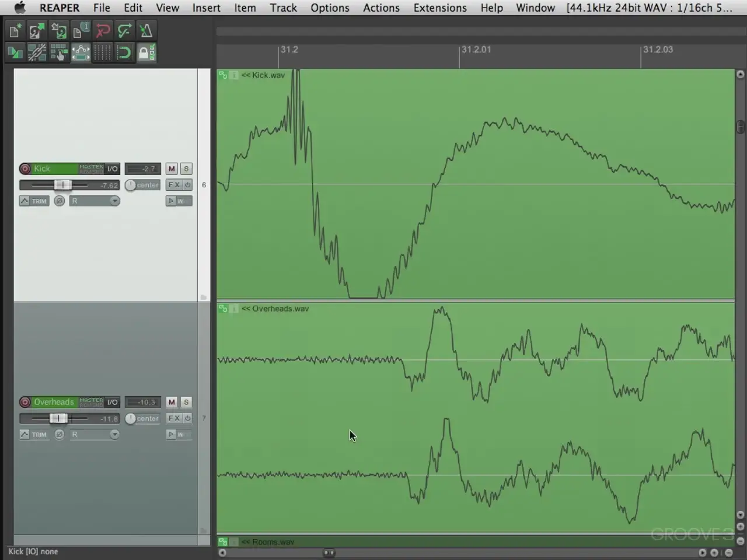747x560 pixels.
Task: Click Overheads -10.3 peak meter readout
Action: (x=143, y=402)
